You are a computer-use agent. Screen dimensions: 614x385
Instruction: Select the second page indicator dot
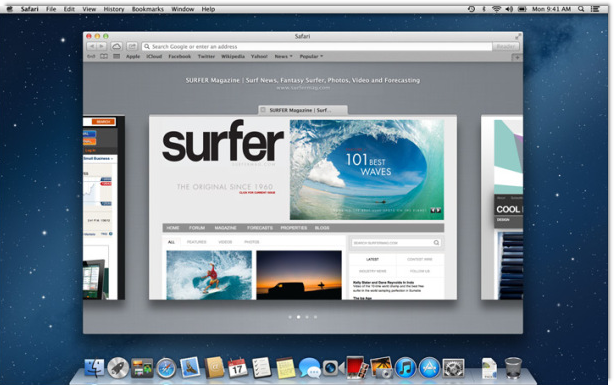(x=298, y=317)
